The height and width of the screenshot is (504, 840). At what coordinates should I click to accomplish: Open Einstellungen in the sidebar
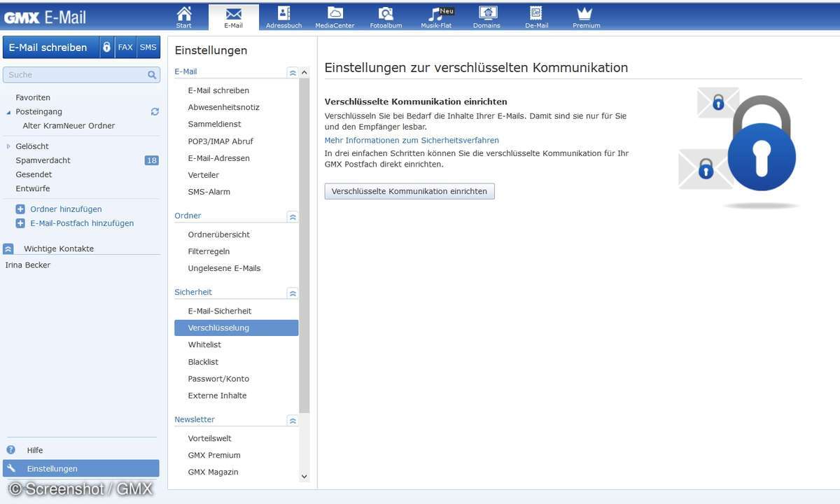click(x=81, y=468)
